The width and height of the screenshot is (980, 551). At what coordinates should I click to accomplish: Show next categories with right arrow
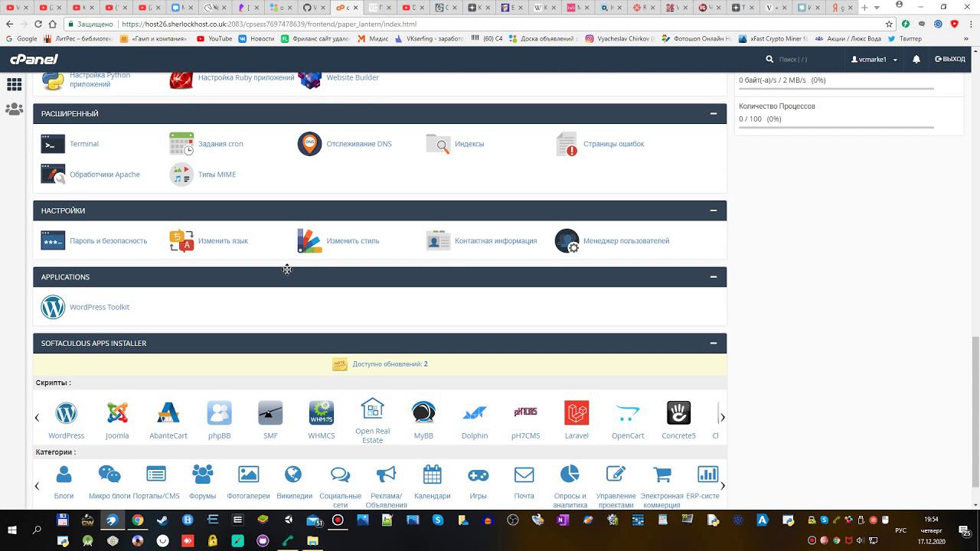pyautogui.click(x=722, y=485)
